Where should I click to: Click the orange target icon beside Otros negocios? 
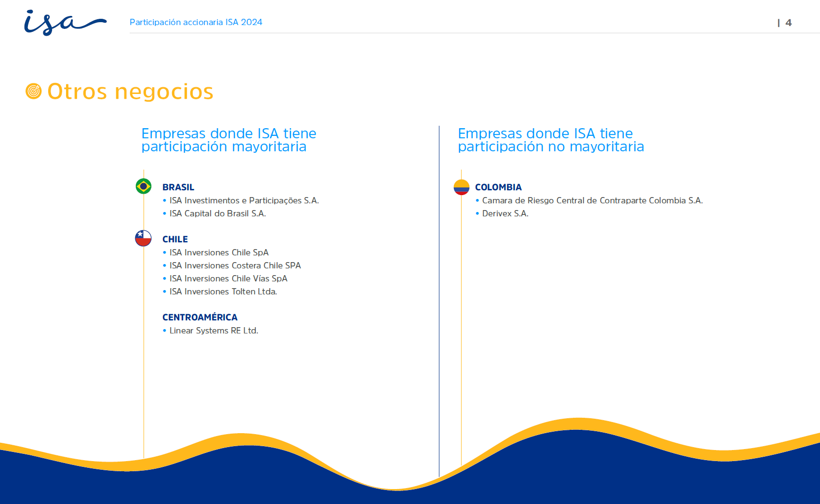tap(34, 91)
